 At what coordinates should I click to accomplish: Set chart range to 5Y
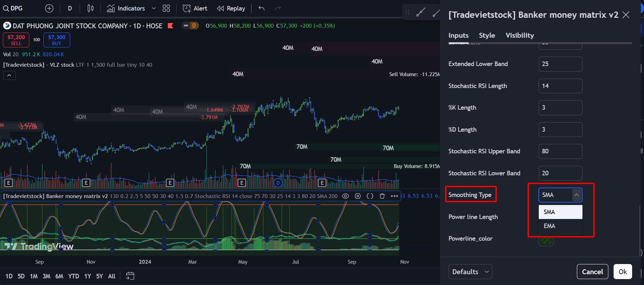(100, 276)
